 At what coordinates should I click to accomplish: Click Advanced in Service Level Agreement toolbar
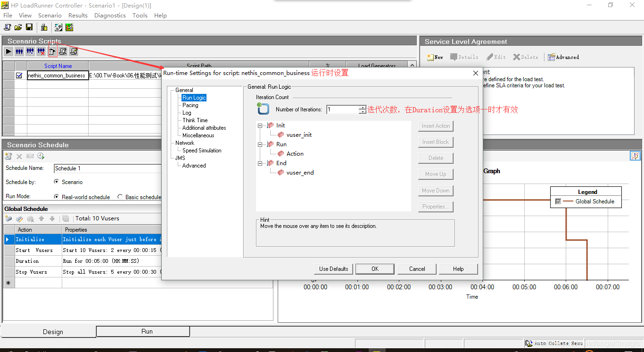pos(563,57)
